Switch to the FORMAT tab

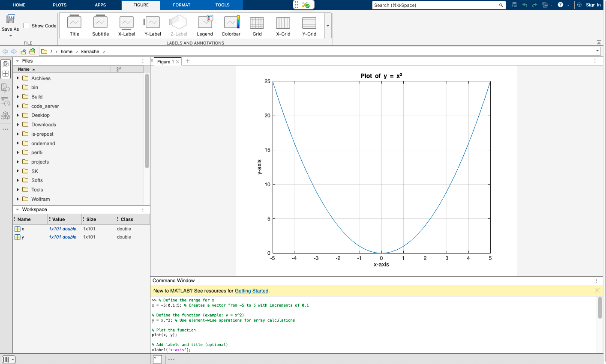pos(182,5)
